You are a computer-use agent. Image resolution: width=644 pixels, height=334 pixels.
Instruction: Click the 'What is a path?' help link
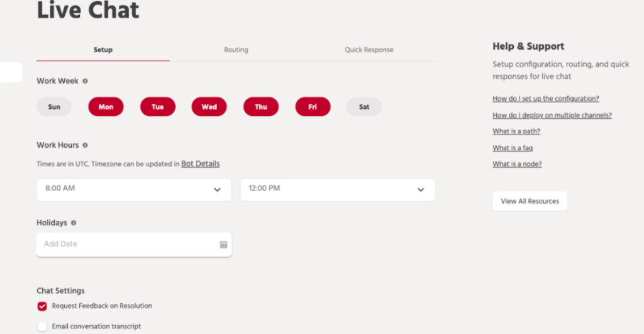point(516,131)
